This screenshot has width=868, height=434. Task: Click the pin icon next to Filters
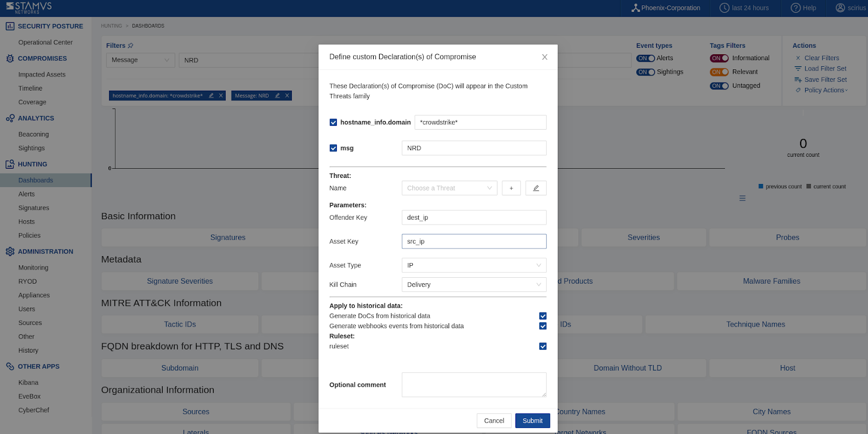click(x=130, y=46)
